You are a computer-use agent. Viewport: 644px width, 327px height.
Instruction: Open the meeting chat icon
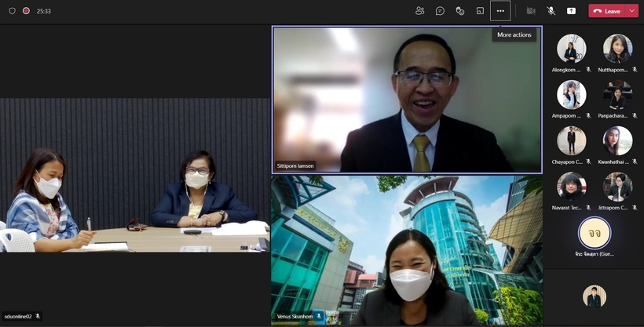tap(440, 11)
